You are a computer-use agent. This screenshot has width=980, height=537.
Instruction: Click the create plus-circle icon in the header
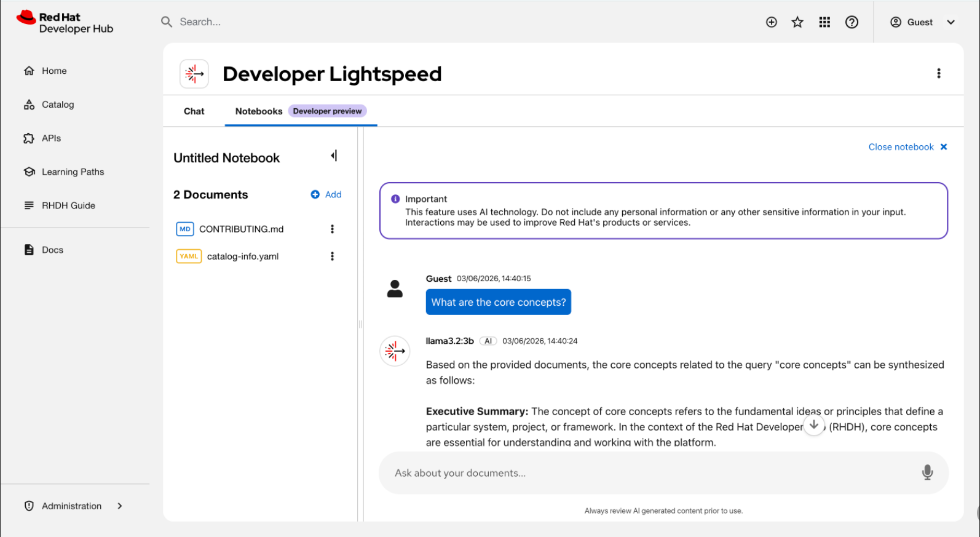click(772, 22)
